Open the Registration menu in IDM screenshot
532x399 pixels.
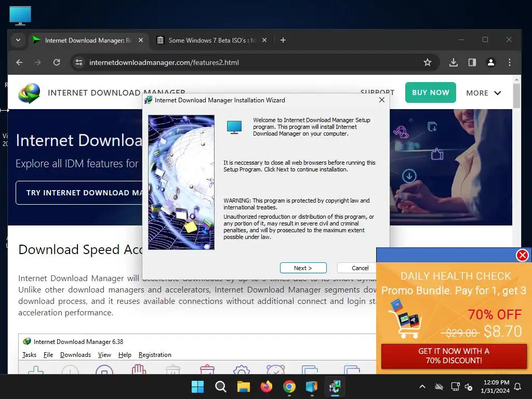click(x=155, y=354)
